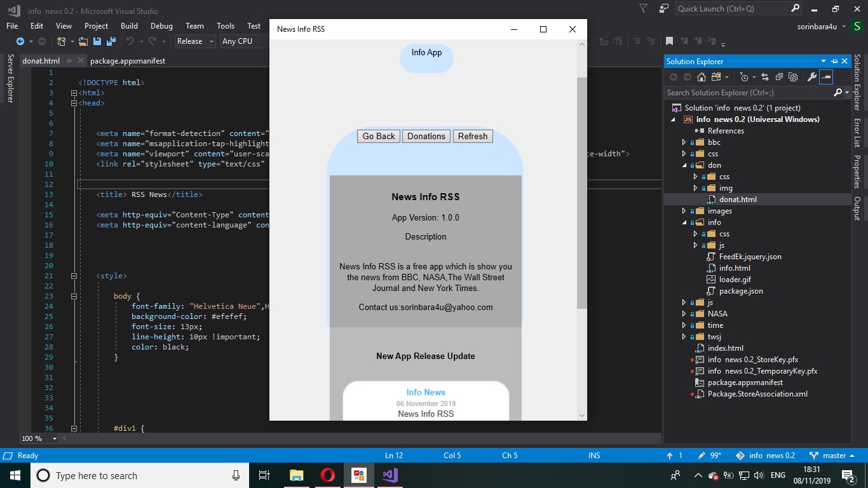Click the Navigate Backward arrow in main toolbar

tap(20, 41)
